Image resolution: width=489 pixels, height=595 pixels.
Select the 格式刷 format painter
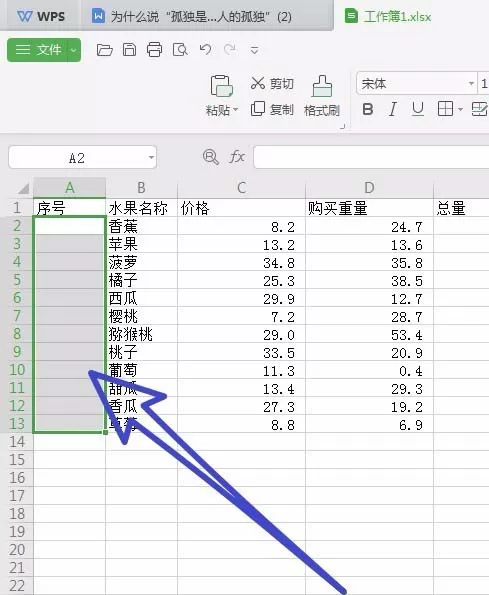(322, 96)
